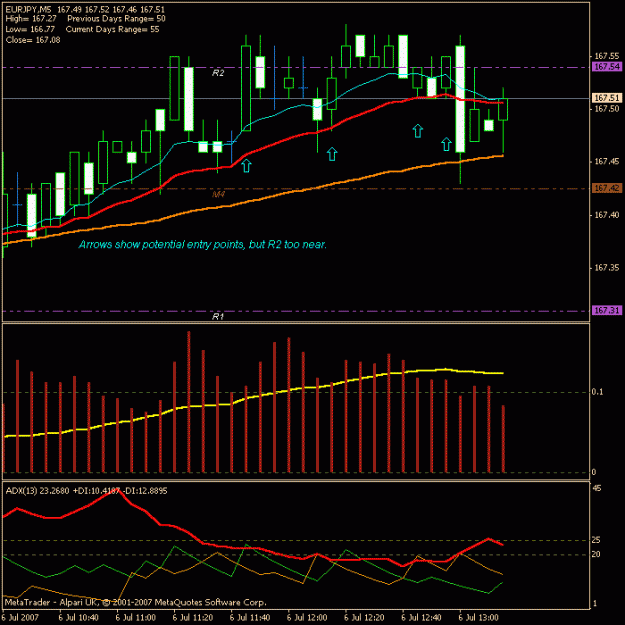Click the '6 Jul 11:40' time label
The height and width of the screenshot is (625, 625).
(250, 618)
